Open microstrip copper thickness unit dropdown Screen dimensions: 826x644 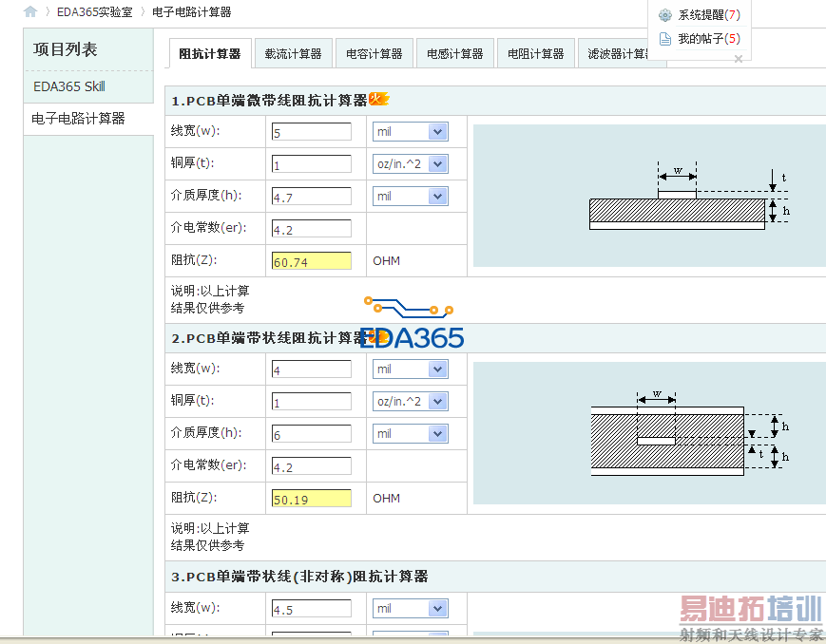click(411, 163)
